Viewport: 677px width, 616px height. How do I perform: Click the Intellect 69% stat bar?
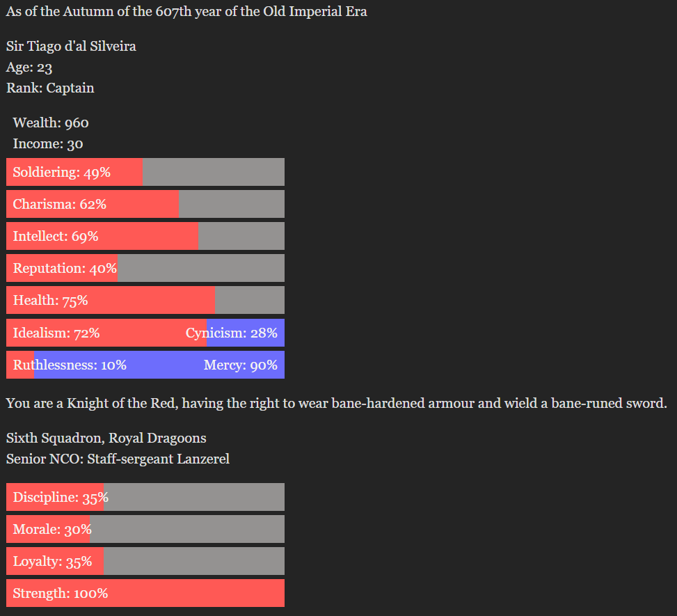click(145, 236)
